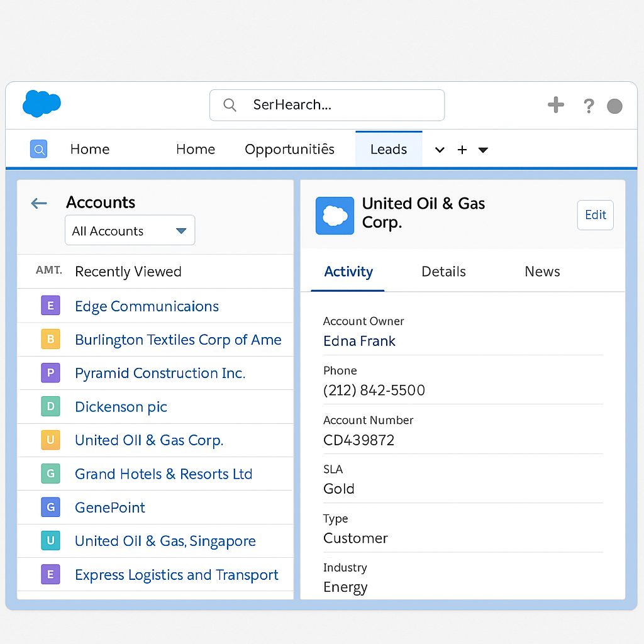Open Grand Hotels & Resorts Ltd account
The width and height of the screenshot is (644, 644).
(x=164, y=474)
